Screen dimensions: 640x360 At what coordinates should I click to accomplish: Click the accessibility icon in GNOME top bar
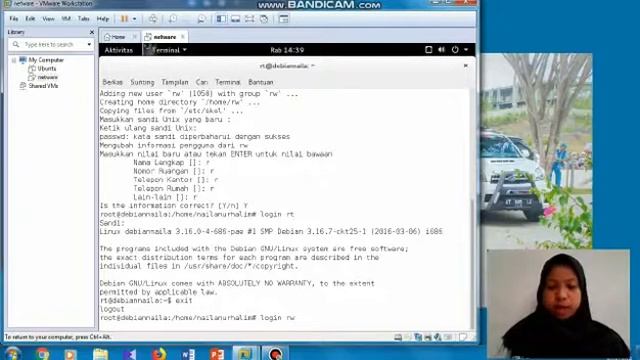[x=428, y=50]
